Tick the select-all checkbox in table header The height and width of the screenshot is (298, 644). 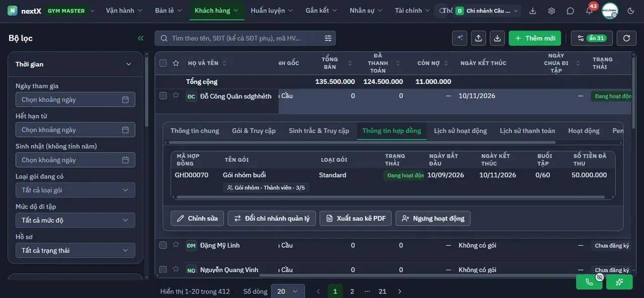tap(163, 63)
